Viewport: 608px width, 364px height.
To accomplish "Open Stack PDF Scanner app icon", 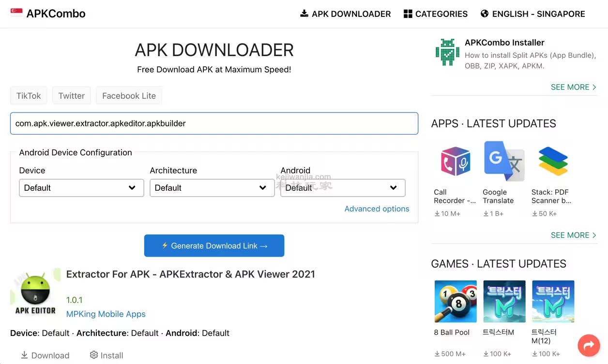I will (553, 162).
